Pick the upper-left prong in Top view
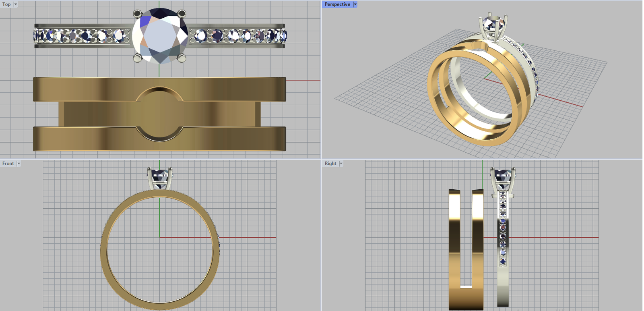This screenshot has height=311, width=644. (137, 14)
